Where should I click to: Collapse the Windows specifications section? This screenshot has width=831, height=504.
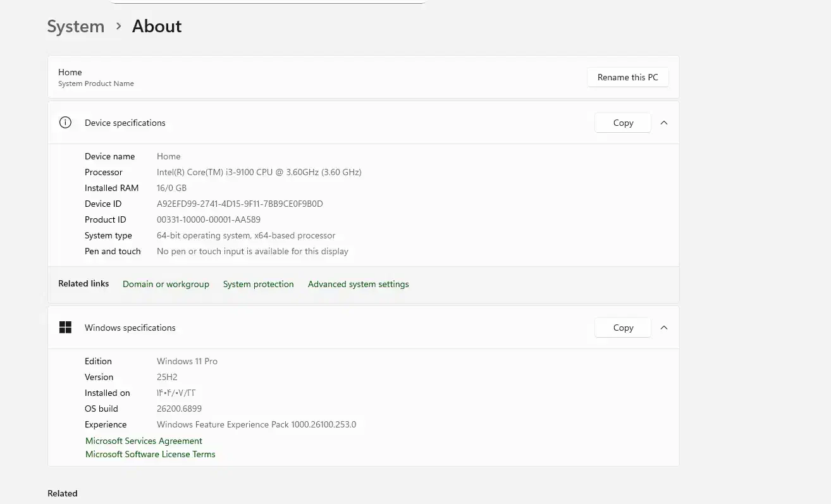(664, 328)
